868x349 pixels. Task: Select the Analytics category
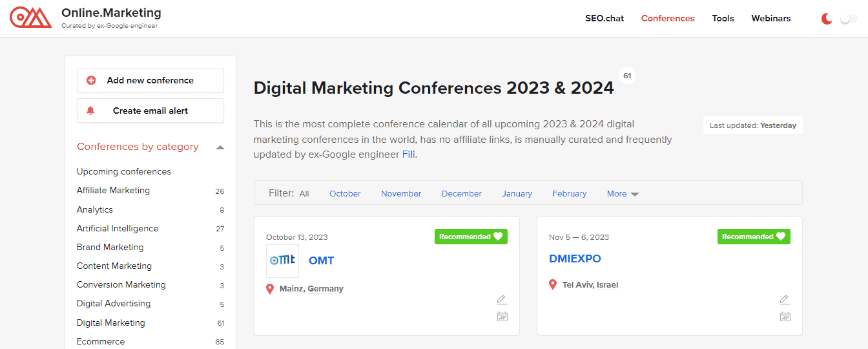pyautogui.click(x=95, y=210)
